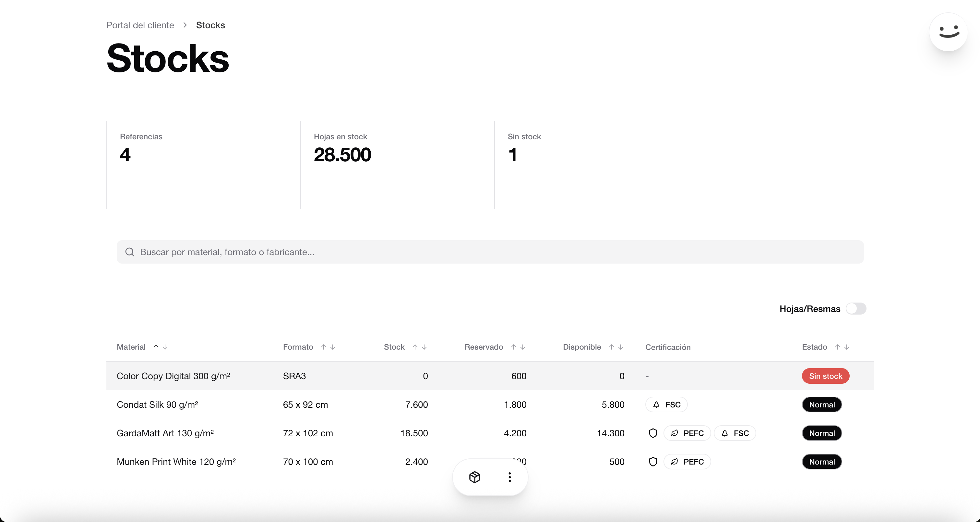Toggle the Hojas/Resmas switch
Viewport: 980px width, 522px height.
click(x=855, y=308)
